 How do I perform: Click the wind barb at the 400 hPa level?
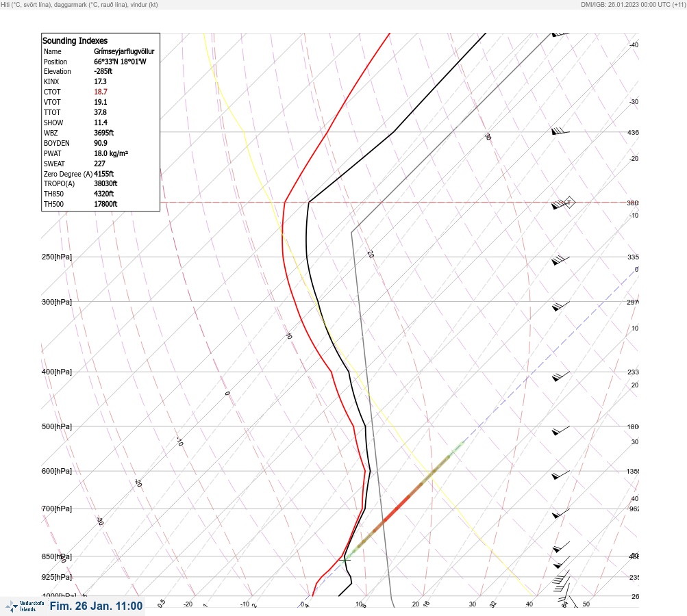560,376
